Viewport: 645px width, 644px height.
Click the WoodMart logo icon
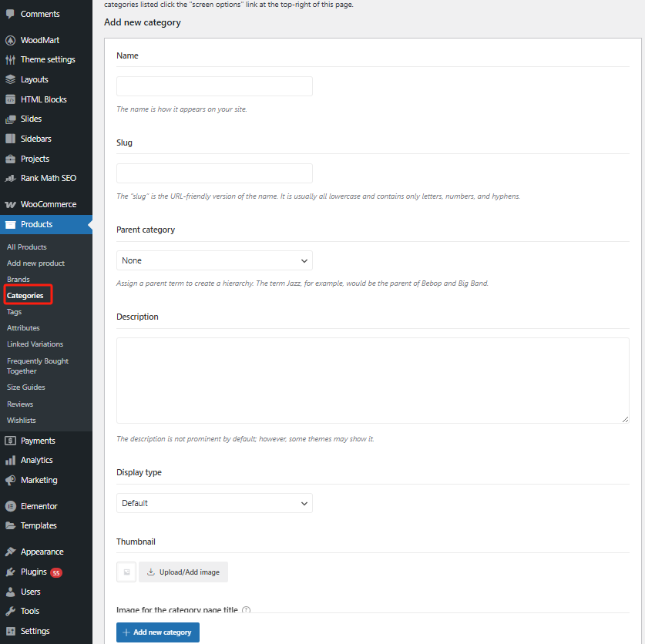pyautogui.click(x=10, y=40)
